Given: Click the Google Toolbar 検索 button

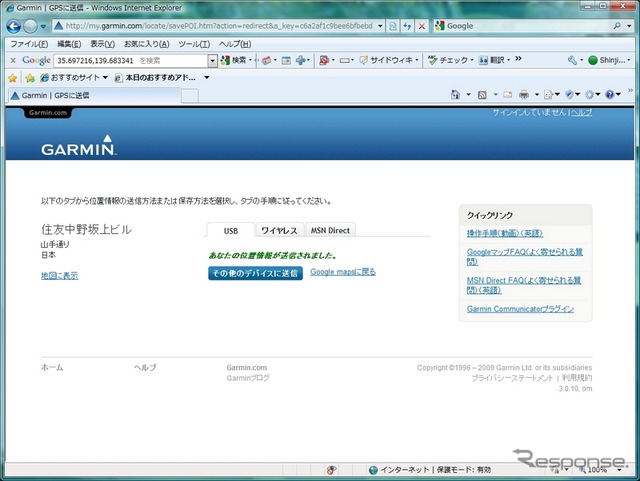Looking at the screenshot, I should tap(236, 60).
